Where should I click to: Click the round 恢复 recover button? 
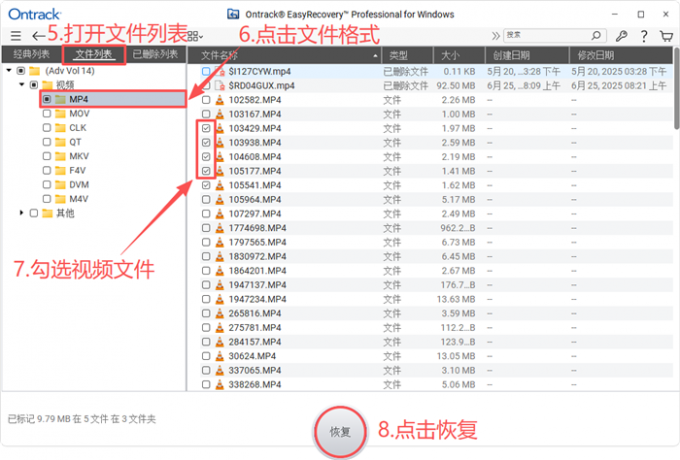340,431
